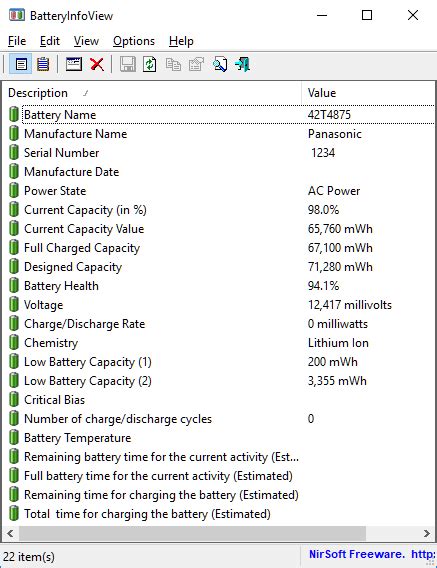Click the 42T4875 value cell
The image size is (437, 568).
pyautogui.click(x=329, y=115)
